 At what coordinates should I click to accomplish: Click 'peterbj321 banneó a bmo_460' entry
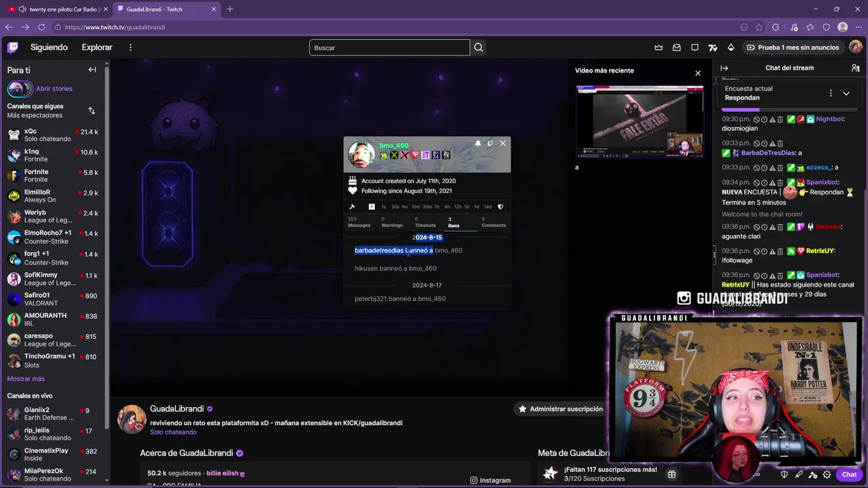click(x=400, y=299)
